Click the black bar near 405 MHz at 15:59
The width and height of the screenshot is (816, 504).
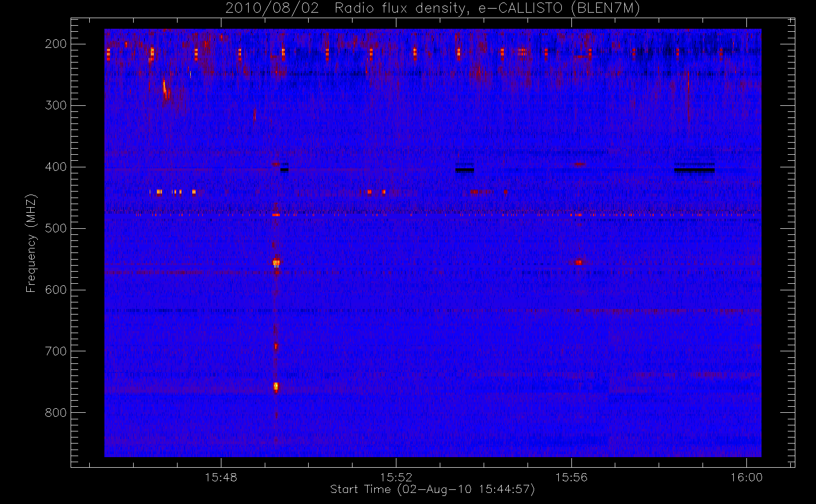pos(694,170)
